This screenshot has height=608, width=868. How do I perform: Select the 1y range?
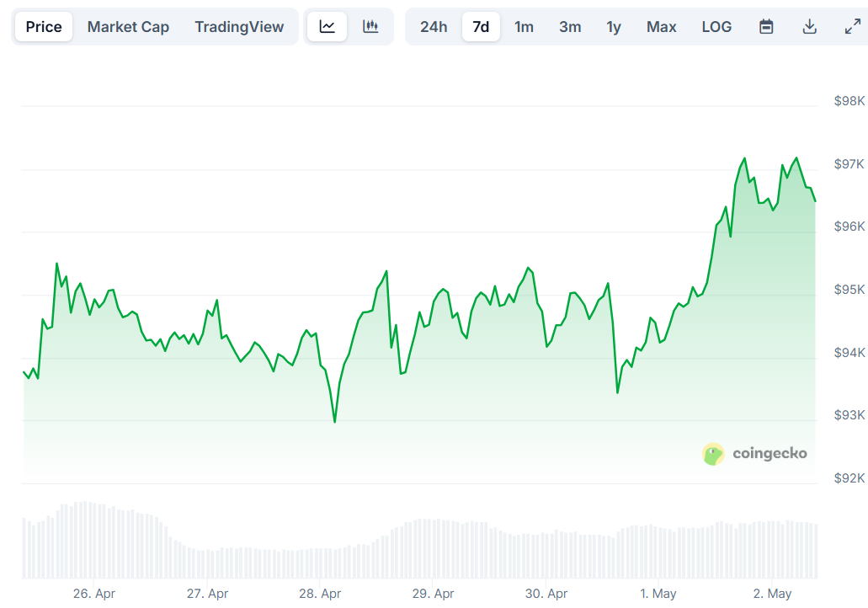[x=614, y=26]
